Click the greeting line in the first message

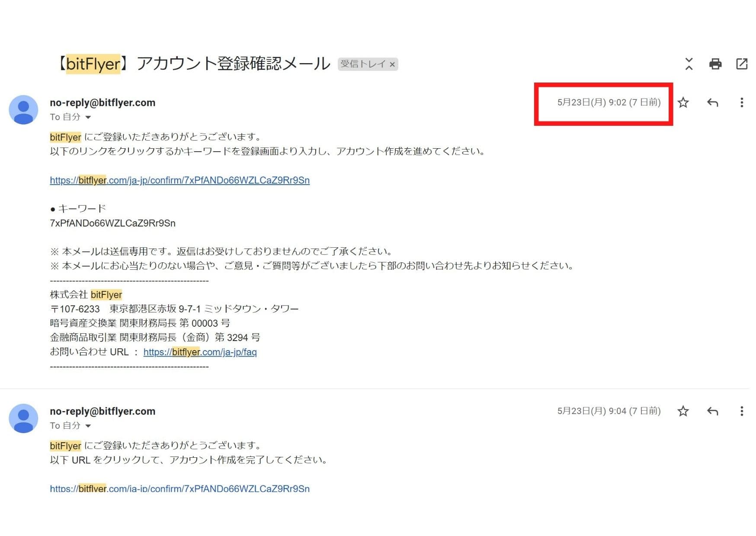coord(156,137)
